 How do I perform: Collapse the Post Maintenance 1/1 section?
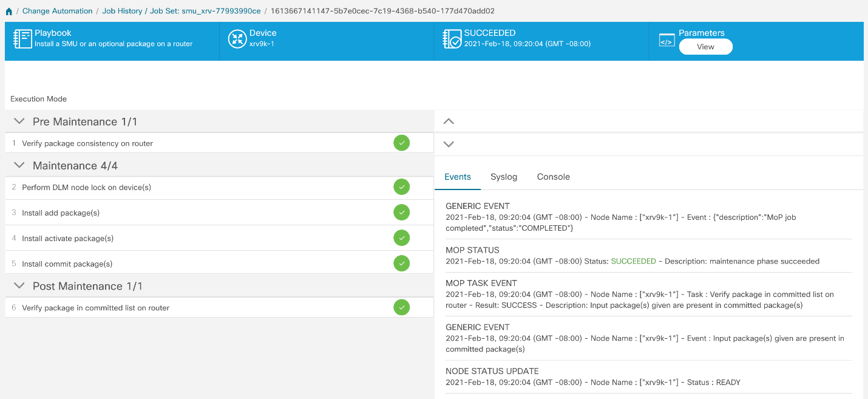click(18, 285)
